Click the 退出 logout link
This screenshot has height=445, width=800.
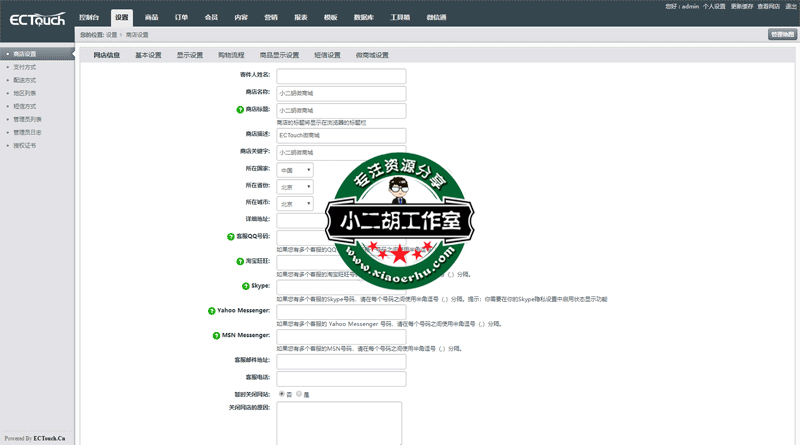pos(790,6)
